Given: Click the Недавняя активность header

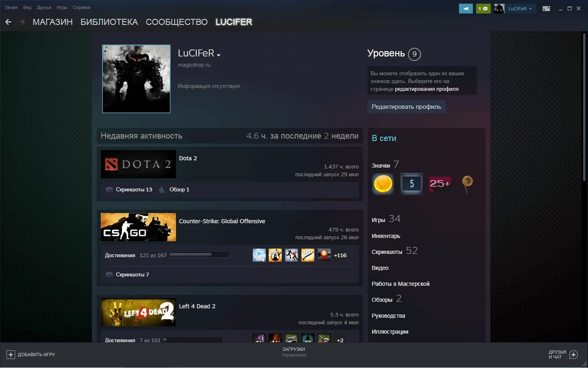Looking at the screenshot, I should (x=141, y=136).
